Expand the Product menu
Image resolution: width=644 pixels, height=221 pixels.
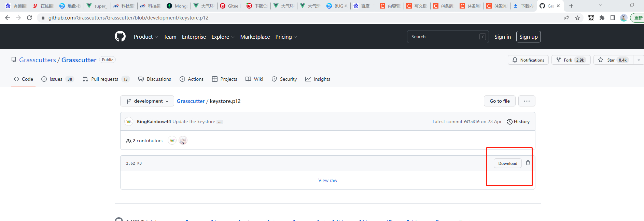click(x=146, y=37)
